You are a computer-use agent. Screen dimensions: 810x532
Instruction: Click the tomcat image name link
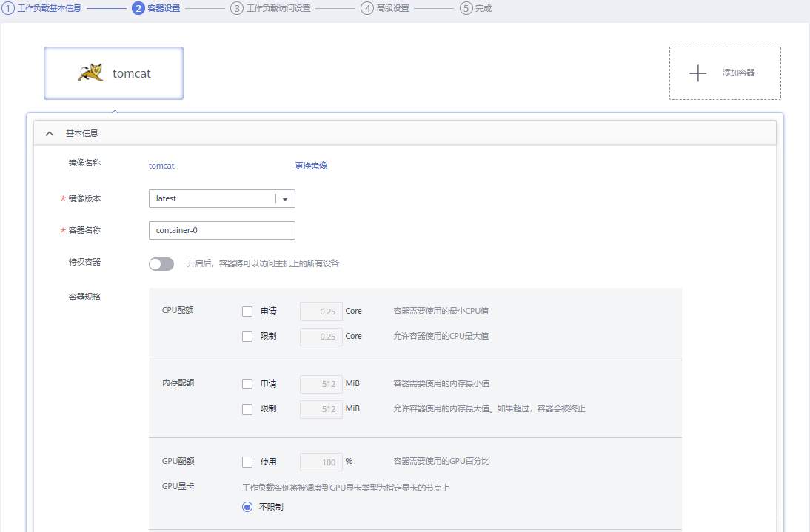tap(161, 166)
